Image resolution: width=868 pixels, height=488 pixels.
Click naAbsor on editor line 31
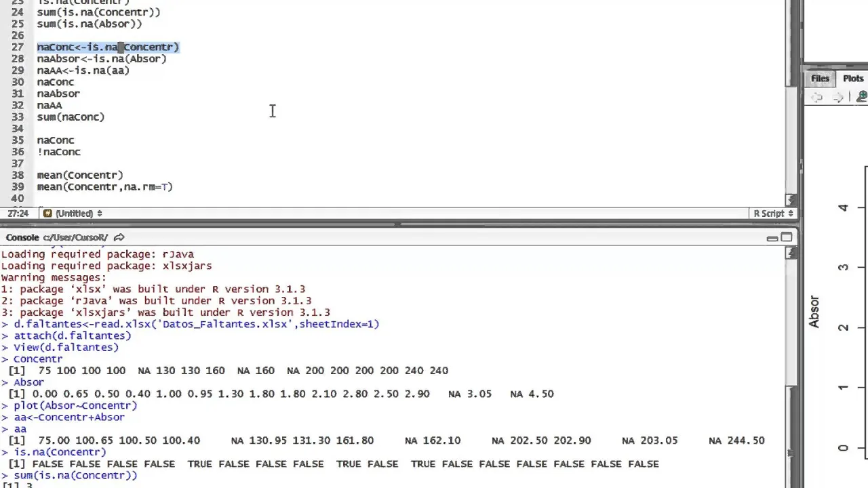click(58, 94)
